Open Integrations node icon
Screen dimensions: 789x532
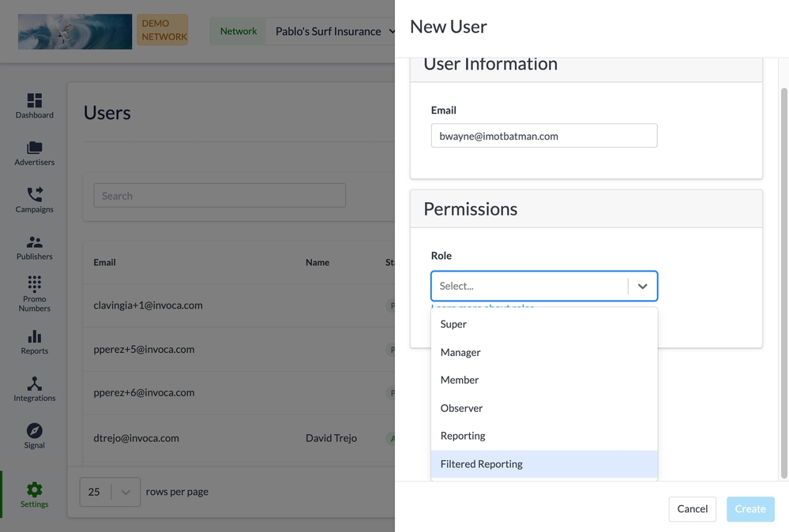click(x=35, y=384)
